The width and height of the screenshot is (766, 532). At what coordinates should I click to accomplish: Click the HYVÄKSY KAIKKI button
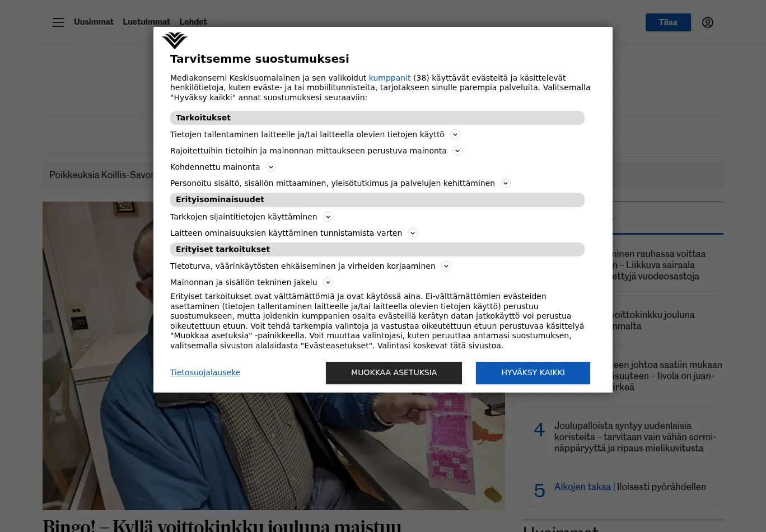coord(533,373)
